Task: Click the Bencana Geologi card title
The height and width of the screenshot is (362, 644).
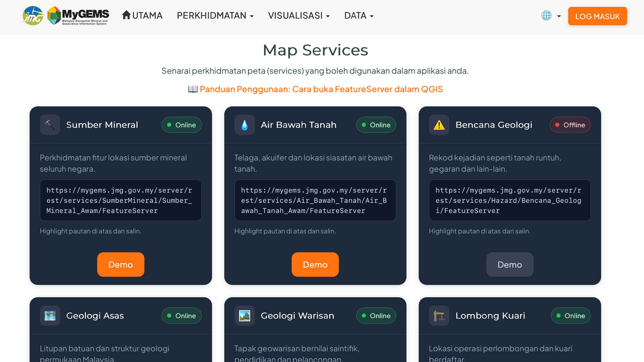Action: click(x=494, y=125)
